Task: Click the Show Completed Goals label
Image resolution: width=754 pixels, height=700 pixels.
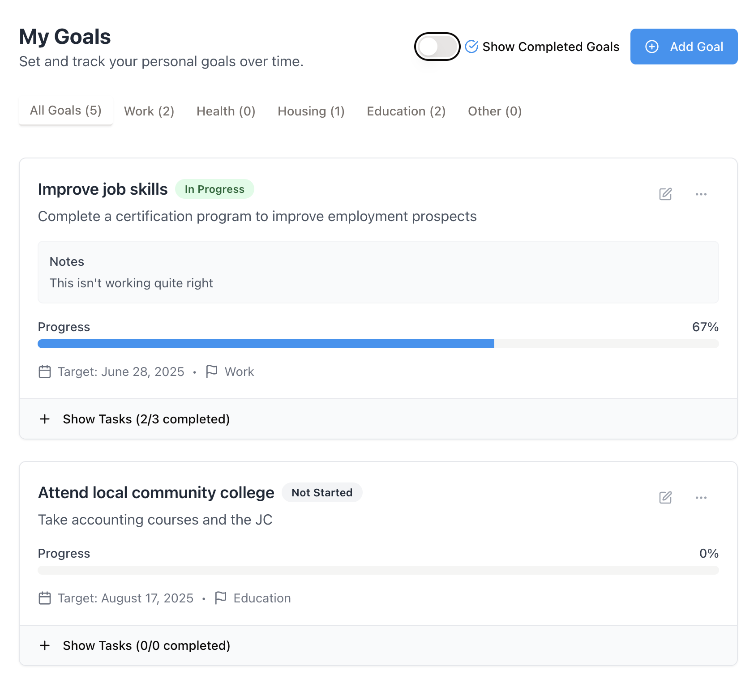Action: click(x=551, y=47)
